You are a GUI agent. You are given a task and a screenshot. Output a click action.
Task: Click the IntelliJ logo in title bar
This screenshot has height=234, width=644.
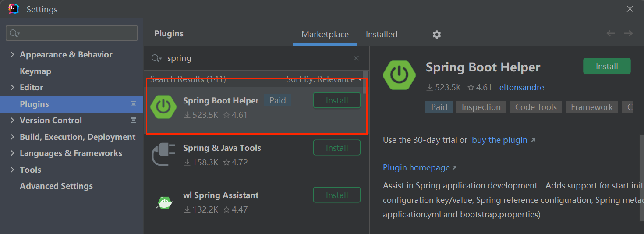[x=14, y=9]
